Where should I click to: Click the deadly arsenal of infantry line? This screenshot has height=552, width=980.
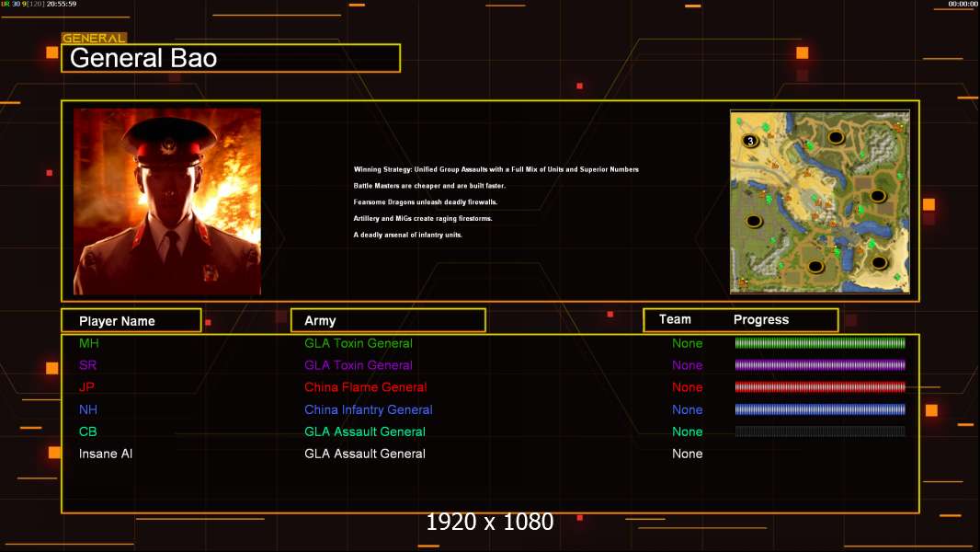(408, 235)
